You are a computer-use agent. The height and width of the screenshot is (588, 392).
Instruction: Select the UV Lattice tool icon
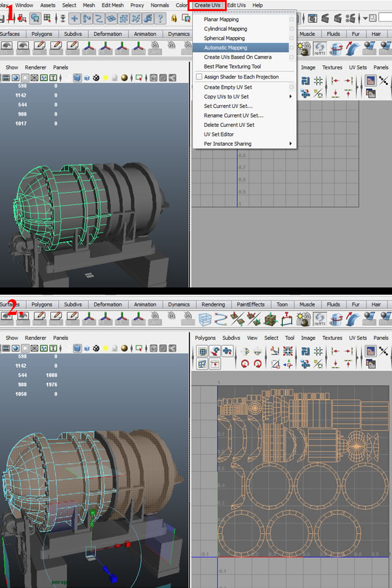pyautogui.click(x=203, y=351)
